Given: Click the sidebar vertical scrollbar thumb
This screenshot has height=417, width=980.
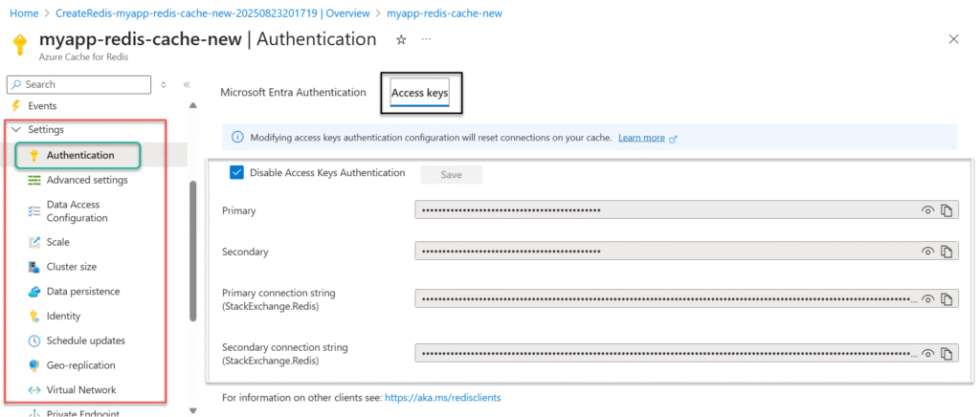Looking at the screenshot, I should pyautogui.click(x=193, y=251).
